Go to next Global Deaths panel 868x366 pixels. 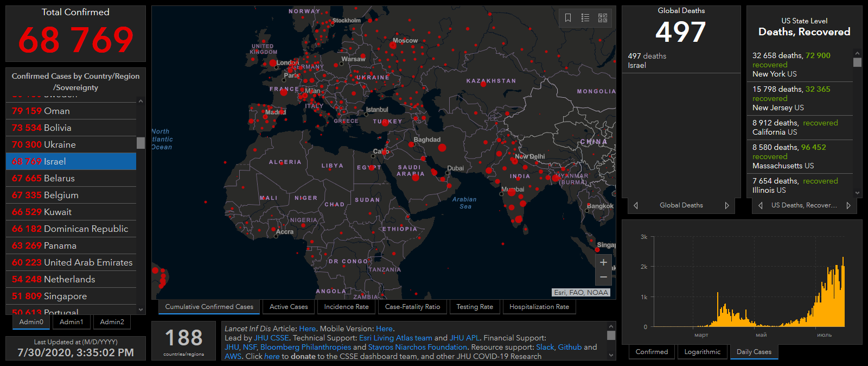coord(727,205)
